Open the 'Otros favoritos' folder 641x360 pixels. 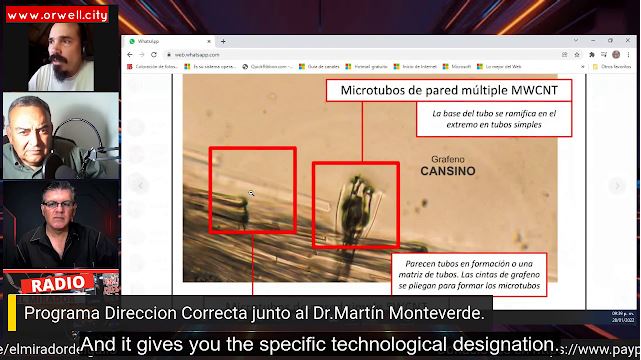pyautogui.click(x=612, y=67)
